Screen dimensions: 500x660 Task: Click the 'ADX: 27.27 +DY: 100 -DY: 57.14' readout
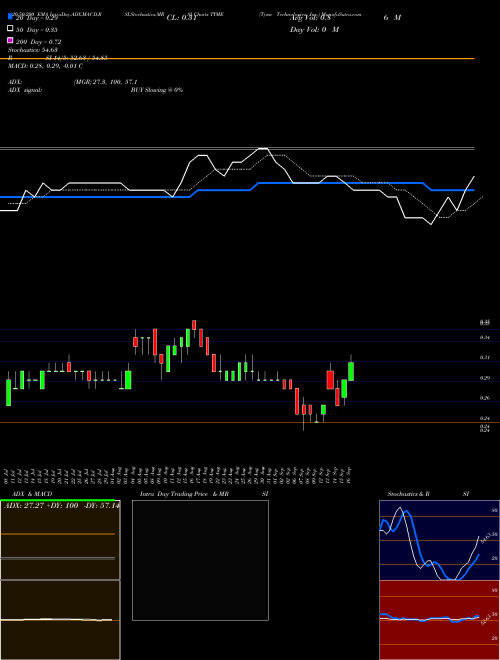point(61,506)
